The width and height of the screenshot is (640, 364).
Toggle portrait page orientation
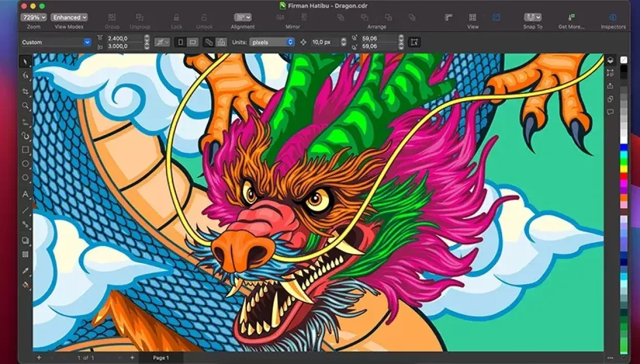(x=180, y=42)
